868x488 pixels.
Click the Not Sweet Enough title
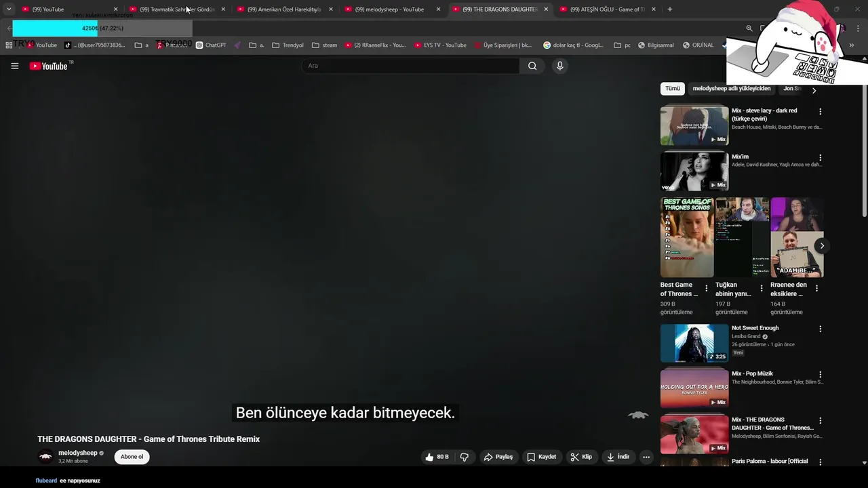click(x=755, y=328)
